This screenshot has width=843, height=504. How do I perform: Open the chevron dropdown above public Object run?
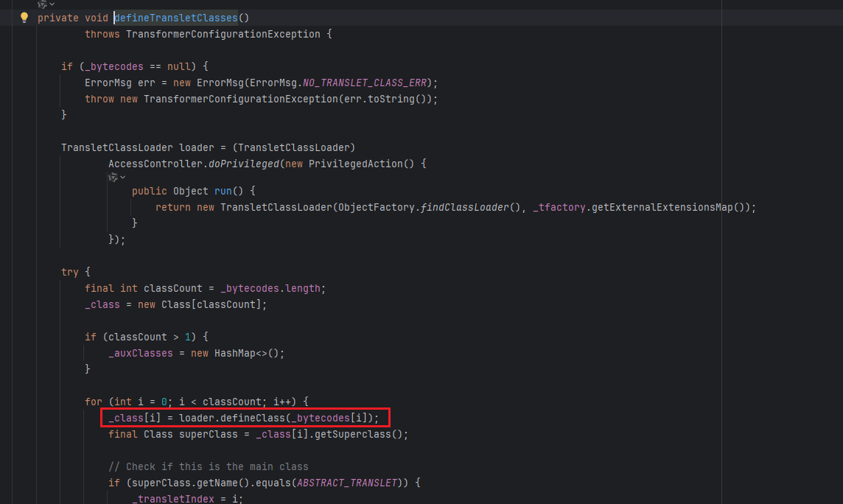point(122,177)
